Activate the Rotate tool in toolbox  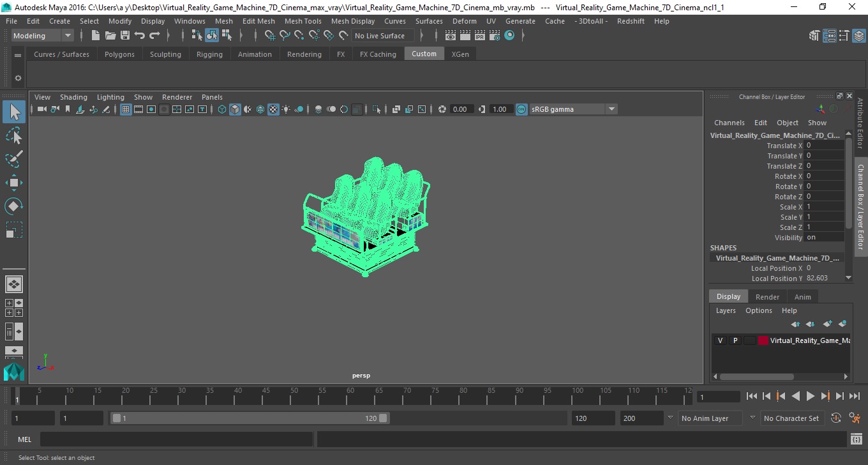(14, 206)
